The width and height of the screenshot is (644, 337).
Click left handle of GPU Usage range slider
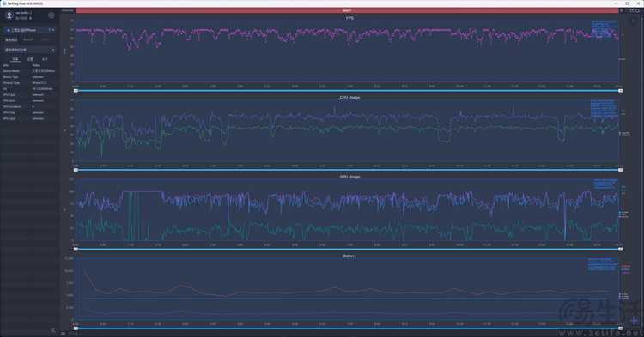[76, 249]
